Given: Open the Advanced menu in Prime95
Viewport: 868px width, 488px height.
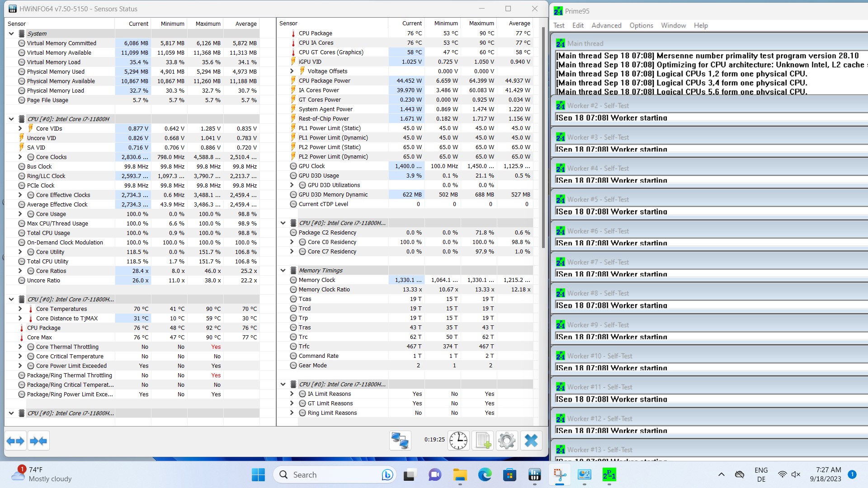Looking at the screenshot, I should pyautogui.click(x=606, y=25).
